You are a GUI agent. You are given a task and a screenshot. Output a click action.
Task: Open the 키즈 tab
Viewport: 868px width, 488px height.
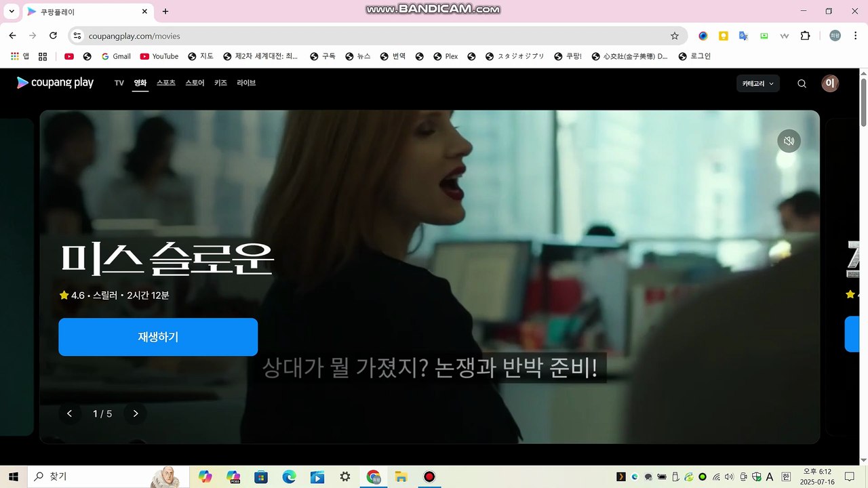tap(220, 83)
